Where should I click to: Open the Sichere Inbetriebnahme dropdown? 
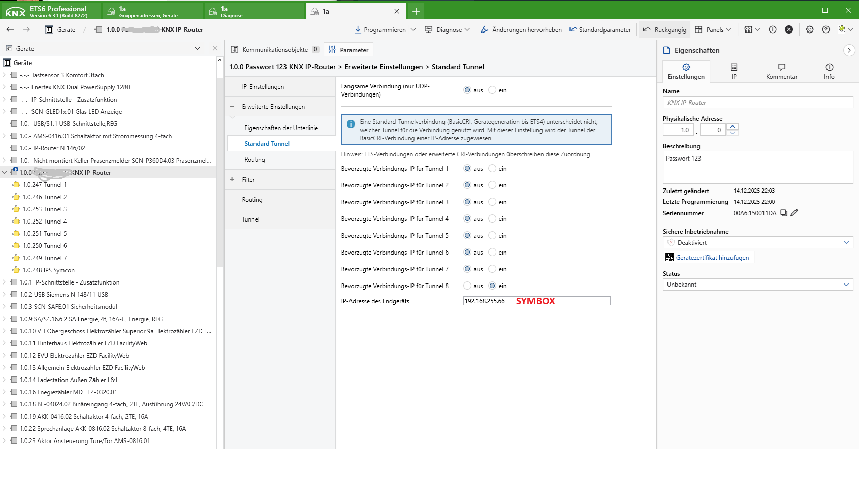point(757,243)
